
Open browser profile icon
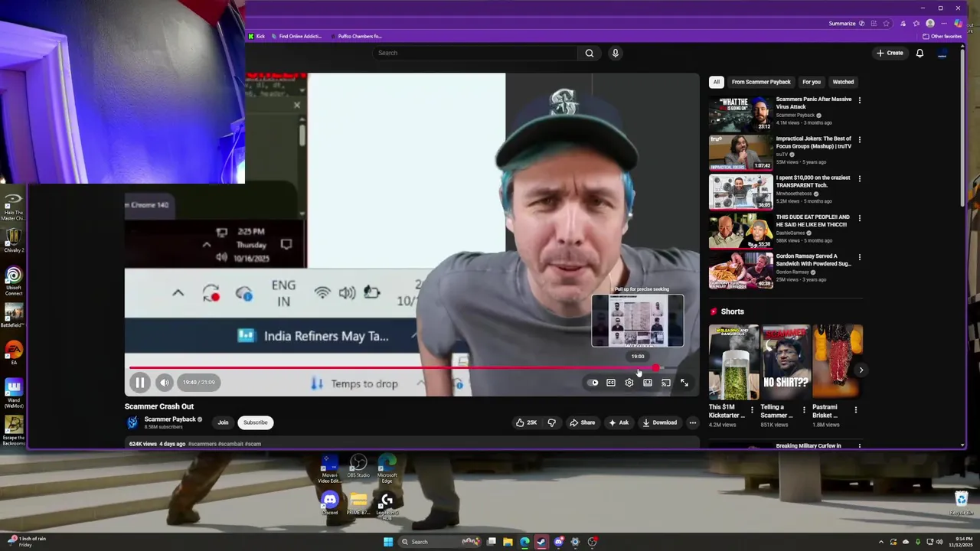(930, 24)
